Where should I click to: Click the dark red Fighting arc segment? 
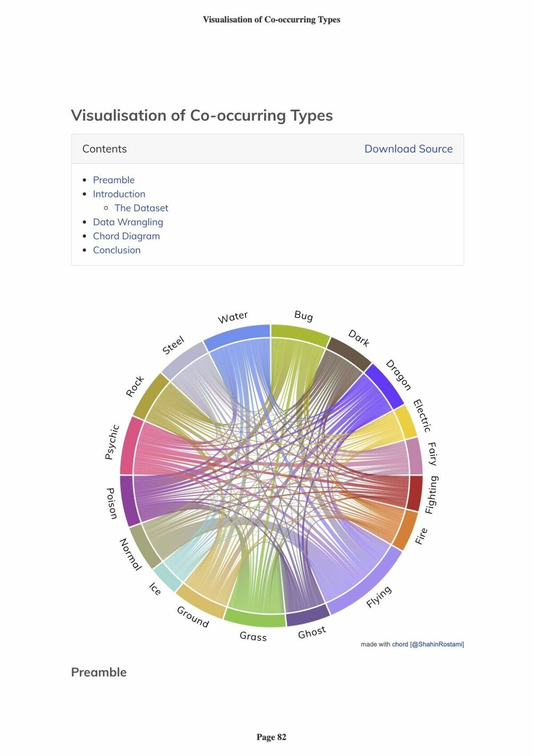(x=416, y=493)
